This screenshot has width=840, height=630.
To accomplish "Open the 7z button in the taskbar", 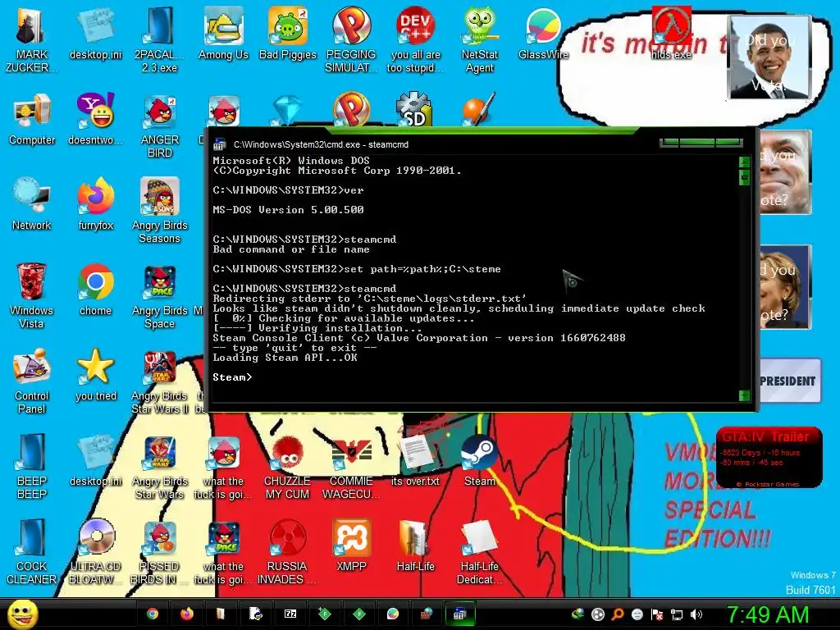I will [x=290, y=614].
